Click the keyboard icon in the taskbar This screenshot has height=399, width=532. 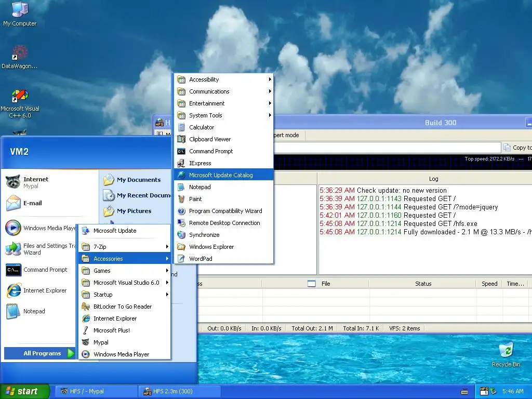pyautogui.click(x=464, y=392)
